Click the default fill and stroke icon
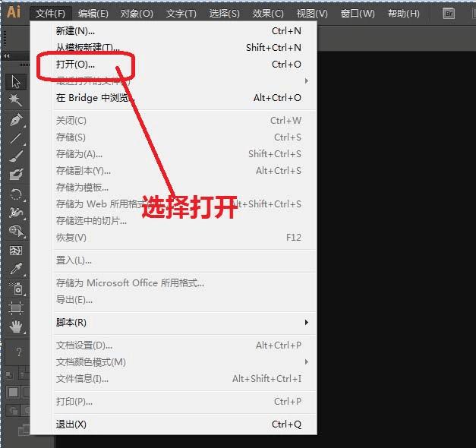 pyautogui.click(x=9, y=375)
